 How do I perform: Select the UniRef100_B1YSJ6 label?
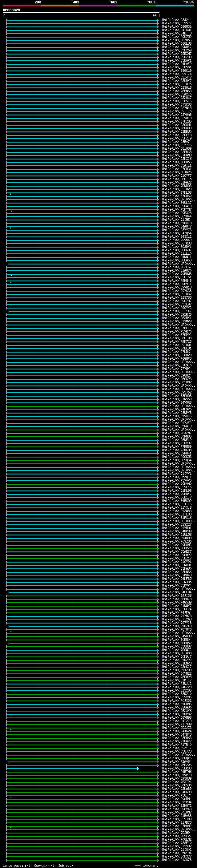(x=176, y=507)
